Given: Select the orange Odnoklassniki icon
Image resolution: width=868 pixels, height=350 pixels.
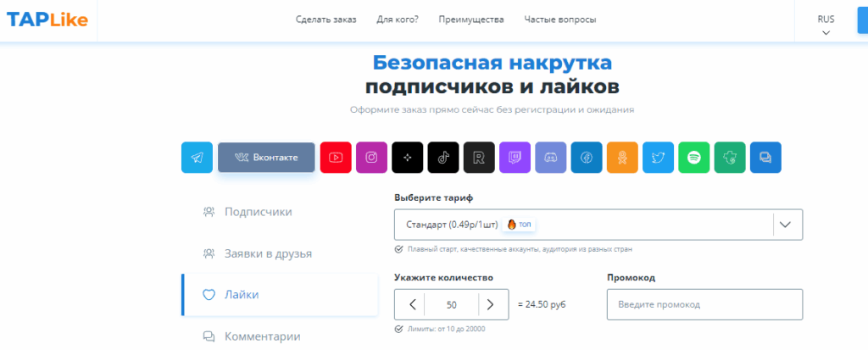Looking at the screenshot, I should [x=622, y=158].
